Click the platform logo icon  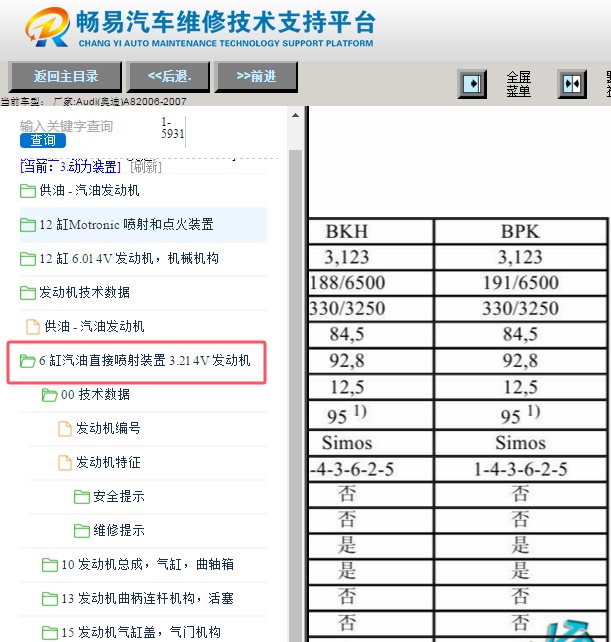[x=48, y=27]
